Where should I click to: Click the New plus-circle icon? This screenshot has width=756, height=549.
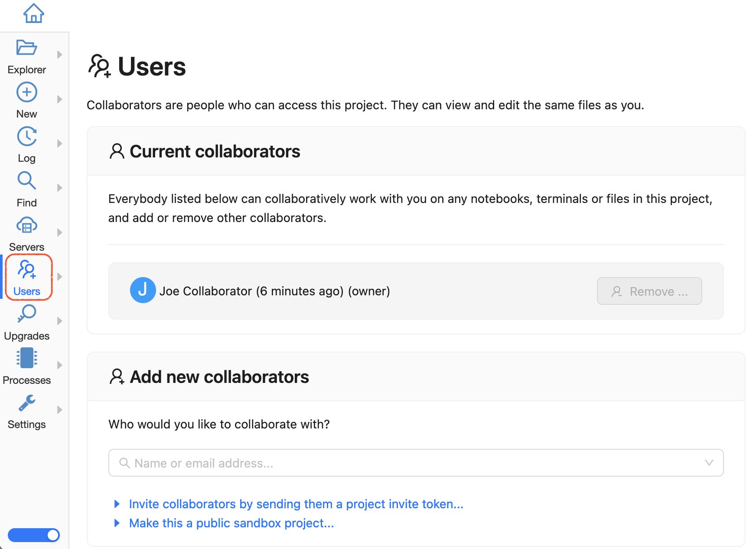(x=26, y=92)
